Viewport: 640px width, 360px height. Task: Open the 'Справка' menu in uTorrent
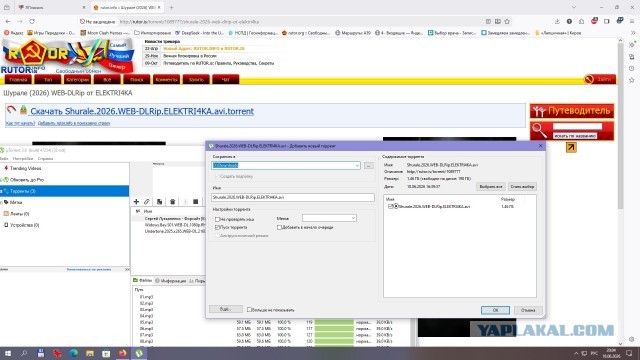pyautogui.click(x=45, y=158)
